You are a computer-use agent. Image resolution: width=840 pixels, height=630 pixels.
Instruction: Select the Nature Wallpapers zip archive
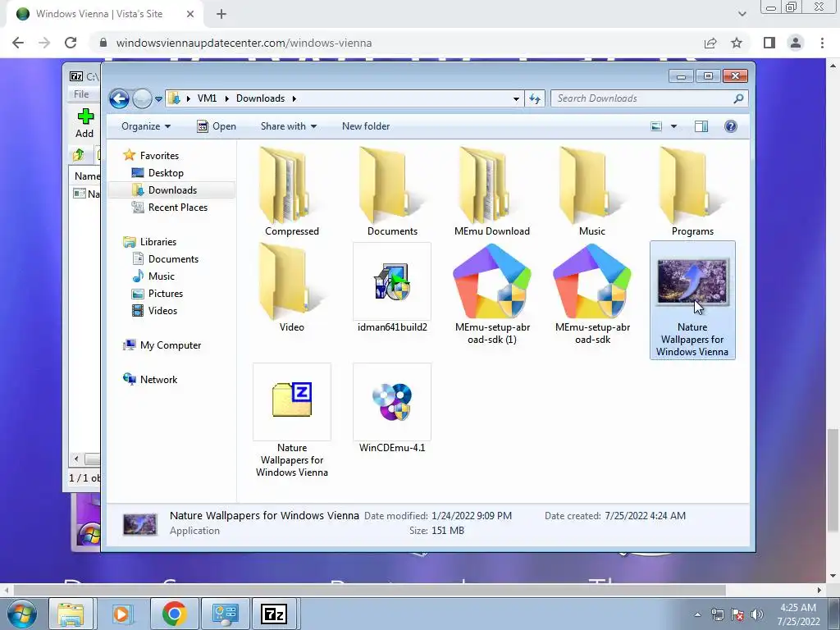[291, 421]
